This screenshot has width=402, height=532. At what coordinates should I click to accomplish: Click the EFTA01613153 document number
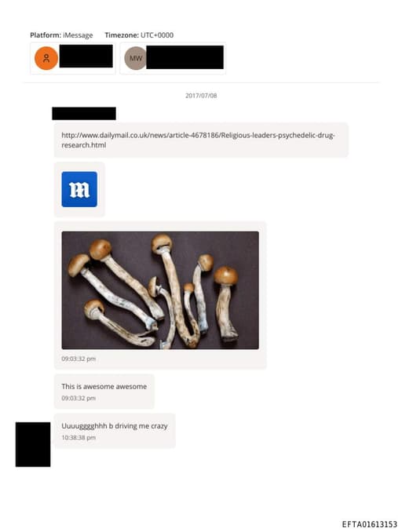pos(369,524)
